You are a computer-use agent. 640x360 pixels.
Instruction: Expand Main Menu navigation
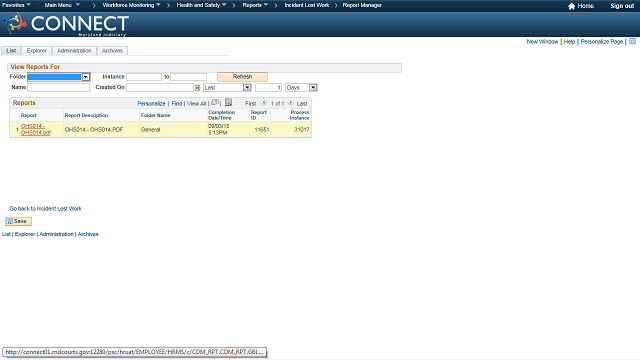click(x=62, y=5)
